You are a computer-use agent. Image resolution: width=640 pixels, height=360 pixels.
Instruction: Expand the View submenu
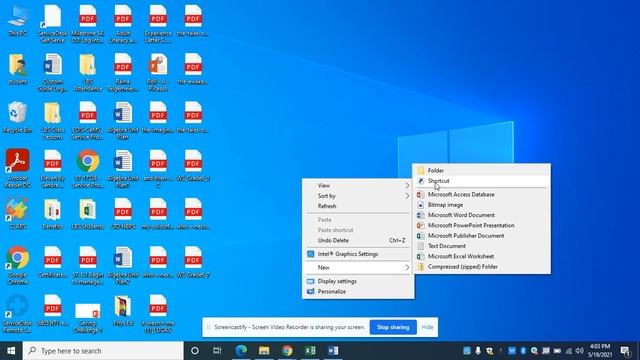point(358,185)
